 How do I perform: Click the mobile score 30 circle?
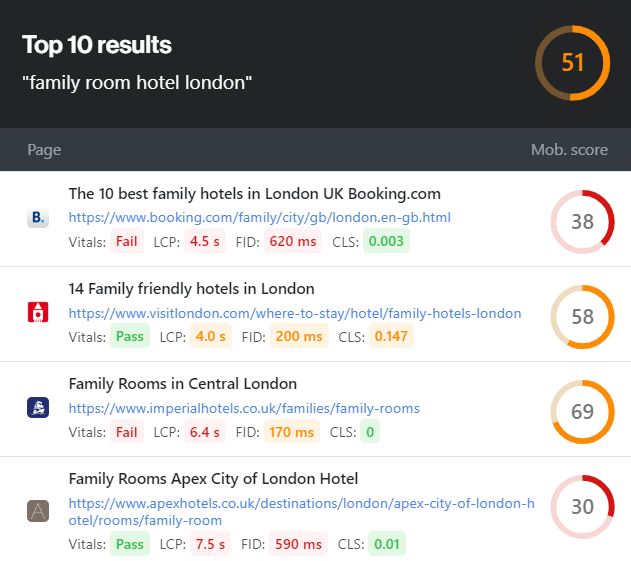[582, 507]
